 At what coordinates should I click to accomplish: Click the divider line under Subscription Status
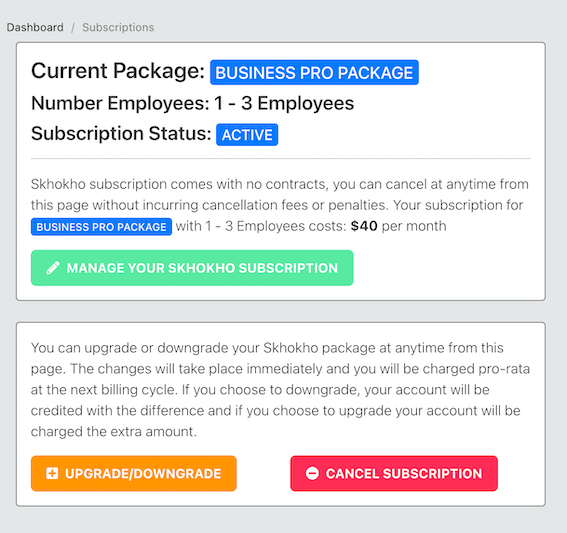281,158
